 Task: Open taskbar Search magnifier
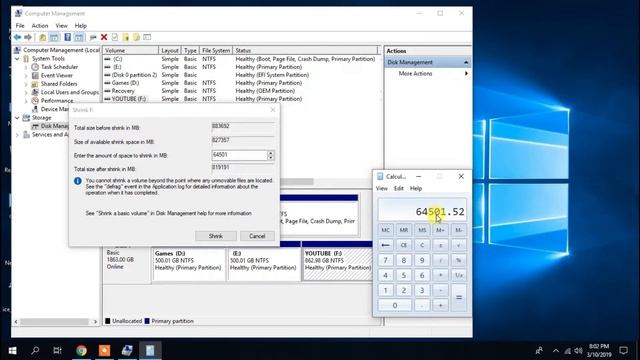[35, 351]
